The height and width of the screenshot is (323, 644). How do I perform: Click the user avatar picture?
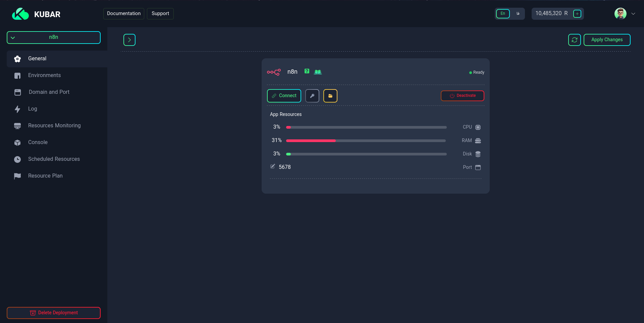coord(621,14)
